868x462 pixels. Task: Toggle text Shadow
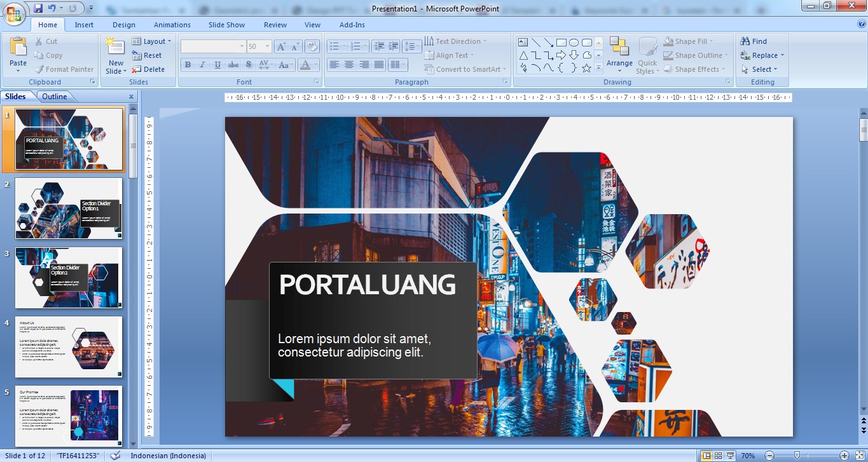(x=249, y=65)
